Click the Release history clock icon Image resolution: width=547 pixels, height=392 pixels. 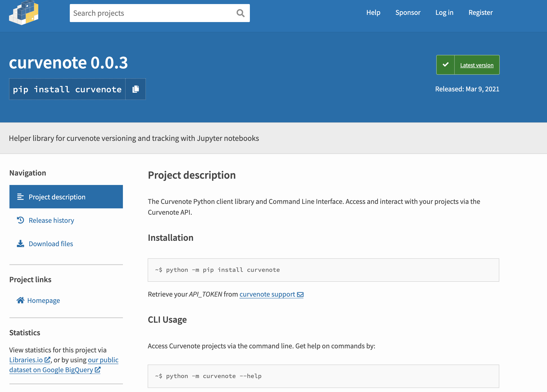20,220
